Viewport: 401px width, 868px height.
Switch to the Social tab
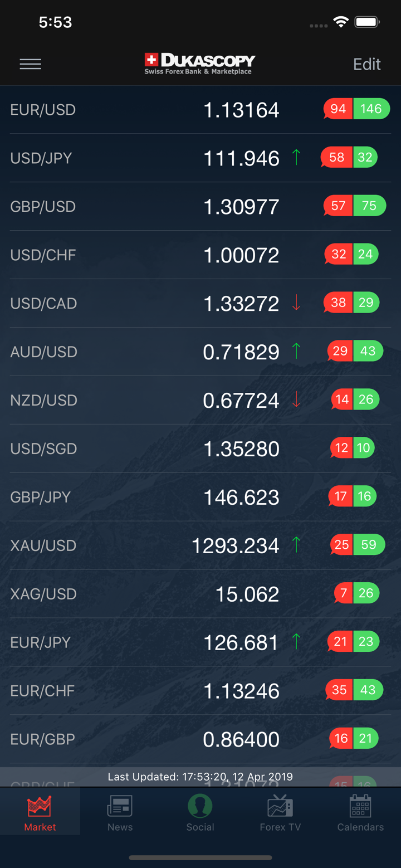[x=200, y=812]
